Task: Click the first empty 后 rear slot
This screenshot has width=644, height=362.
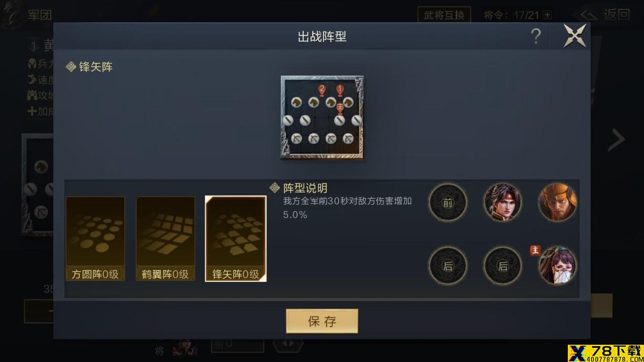Action: 447,266
